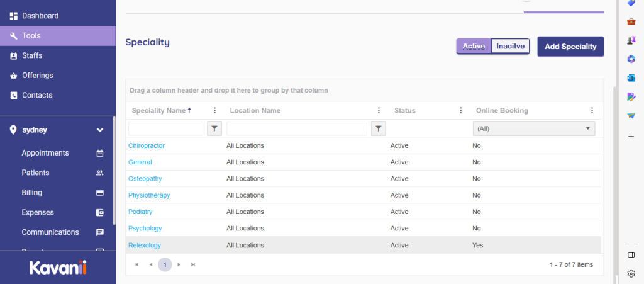Switch to Active specialities
This screenshot has height=284, width=644.
tap(474, 46)
